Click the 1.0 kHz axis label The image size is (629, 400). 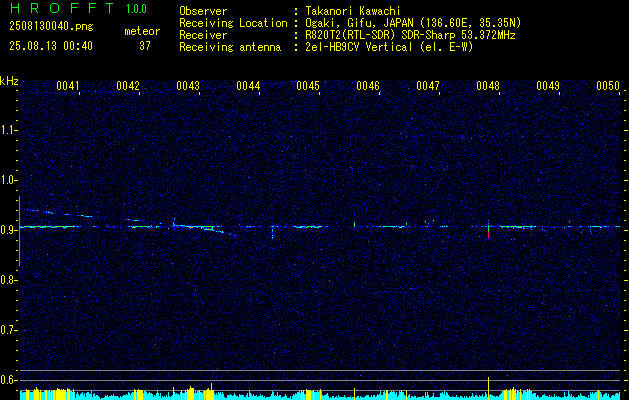8,180
